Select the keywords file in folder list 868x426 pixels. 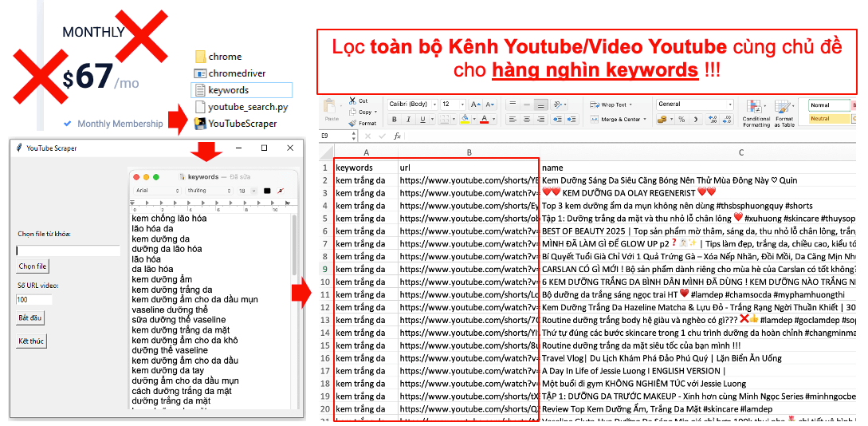coord(242,89)
